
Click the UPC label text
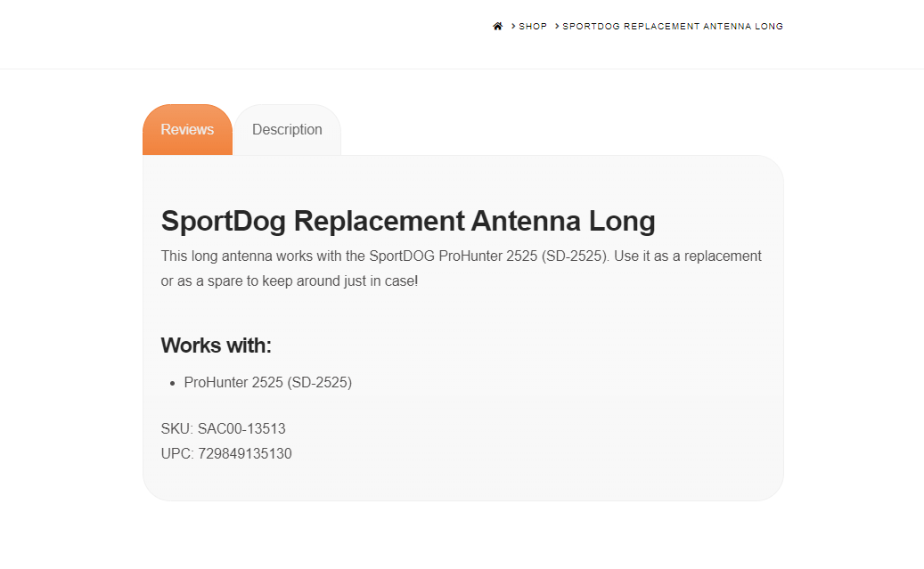(x=177, y=453)
